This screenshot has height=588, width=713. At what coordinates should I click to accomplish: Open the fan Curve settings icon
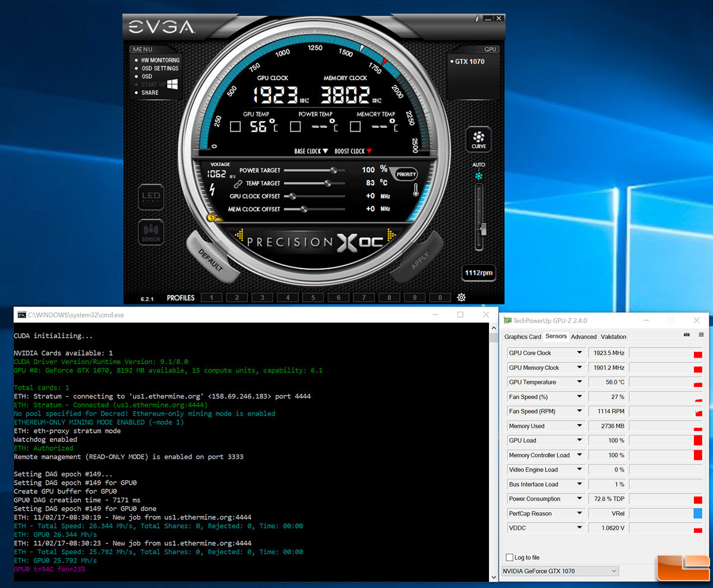[479, 138]
